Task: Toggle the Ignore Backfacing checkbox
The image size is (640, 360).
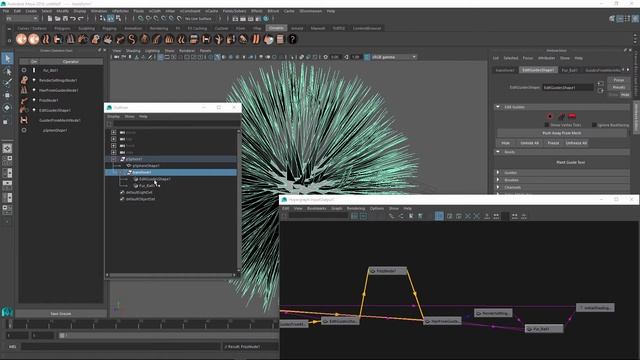Action: pyautogui.click(x=594, y=125)
